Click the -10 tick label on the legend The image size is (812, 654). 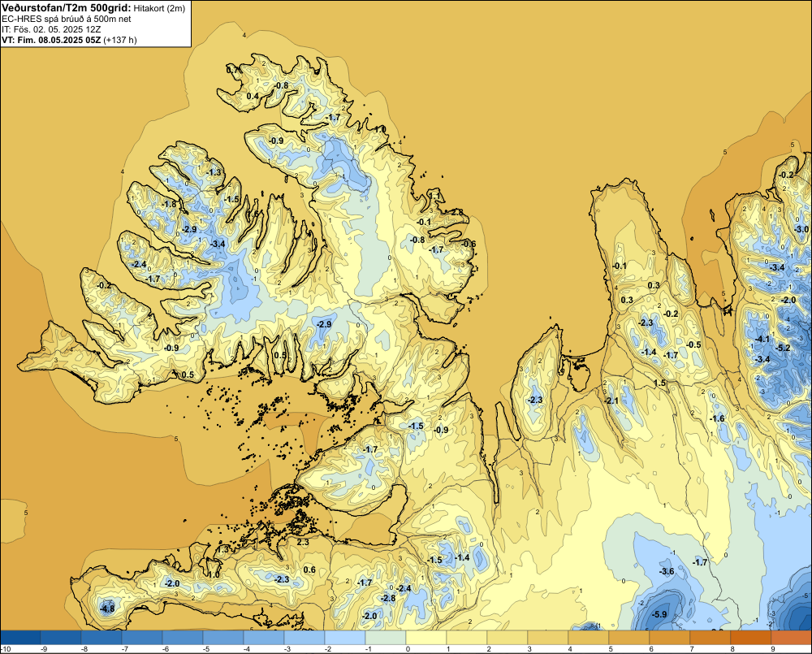tap(6, 649)
